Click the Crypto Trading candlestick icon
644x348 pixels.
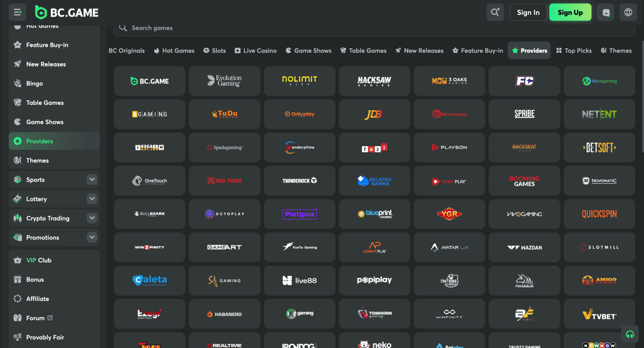(x=18, y=218)
